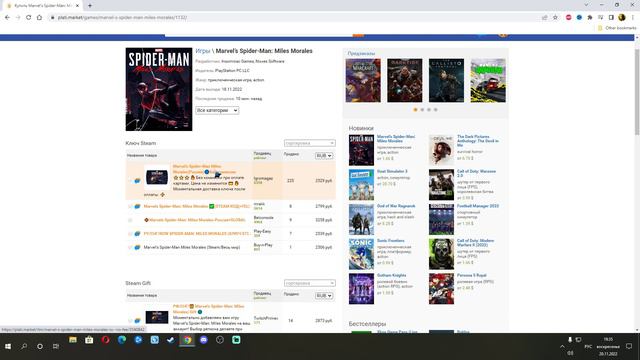Switch to Chrome on the taskbar

pyautogui.click(x=187, y=340)
